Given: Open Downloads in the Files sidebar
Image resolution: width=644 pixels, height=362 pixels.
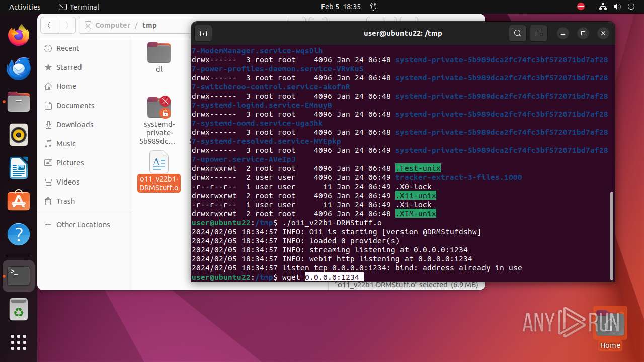Looking at the screenshot, I should pos(85,125).
